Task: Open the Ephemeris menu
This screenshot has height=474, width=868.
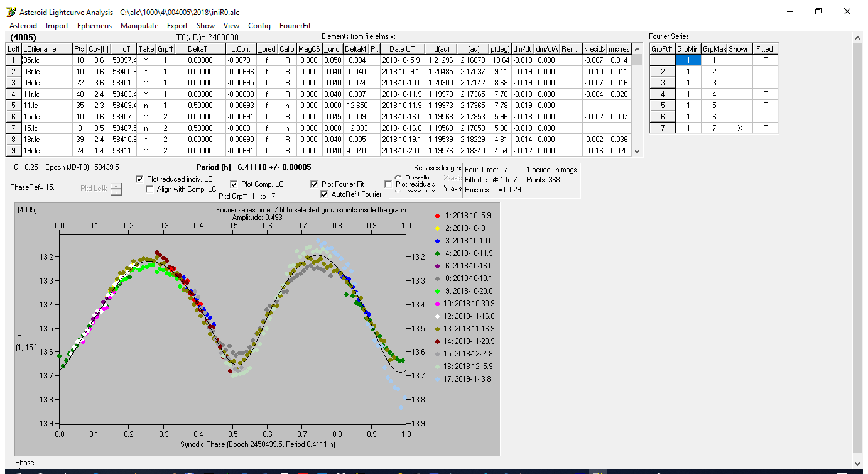Action: pyautogui.click(x=94, y=26)
